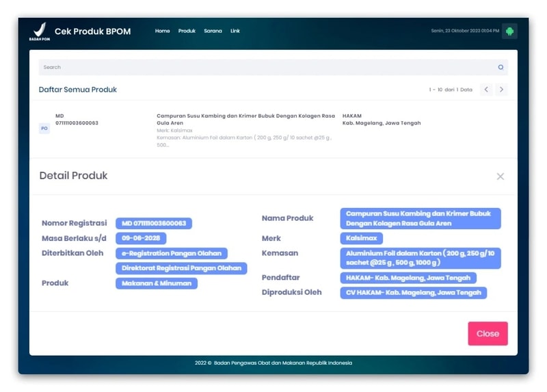Click HAKAM Kab. Magelang in the list row
Image resolution: width=547 pixels, height=392 pixels.
pos(382,120)
